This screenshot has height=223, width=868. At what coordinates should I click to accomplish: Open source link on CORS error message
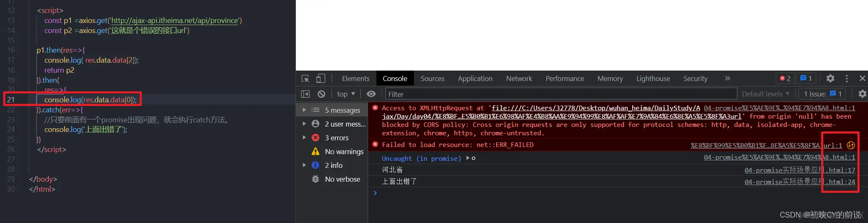pos(779,108)
